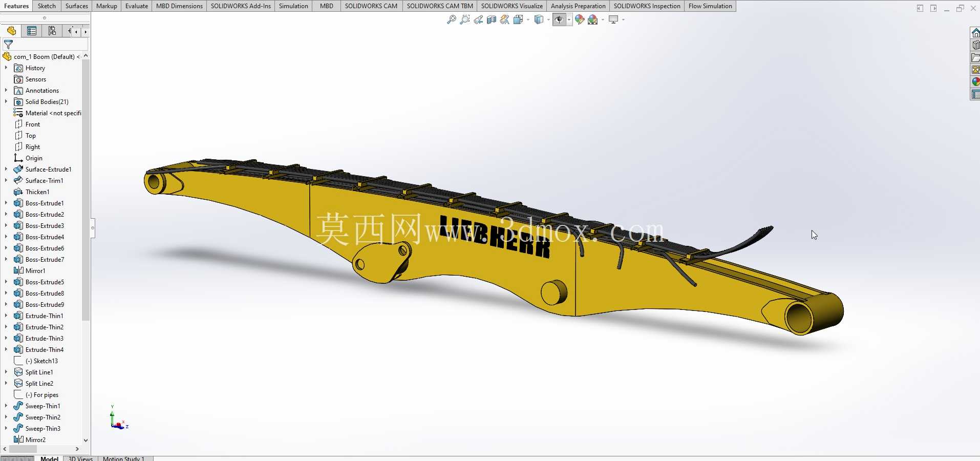Switch to FeatureManager design tree tab
The image size is (980, 461).
(11, 31)
